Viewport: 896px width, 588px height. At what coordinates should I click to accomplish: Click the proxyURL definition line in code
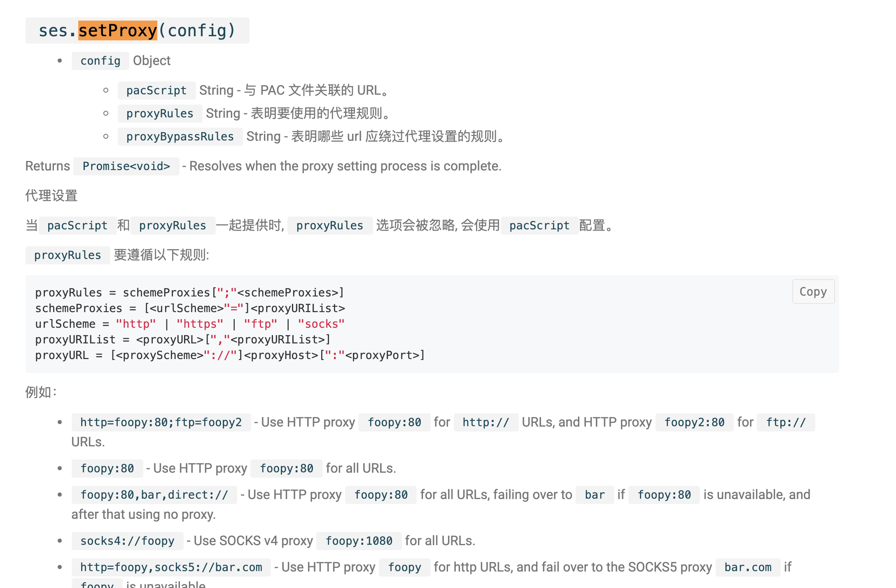(230, 355)
